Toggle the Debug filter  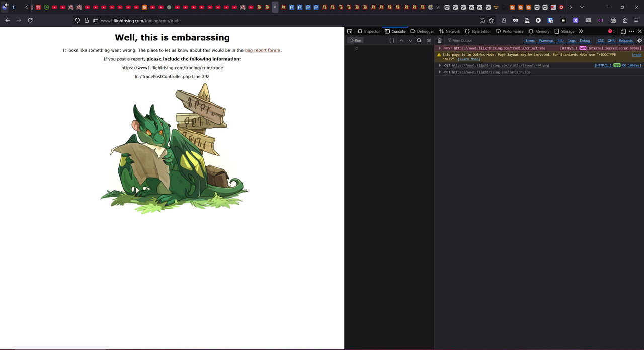click(585, 40)
